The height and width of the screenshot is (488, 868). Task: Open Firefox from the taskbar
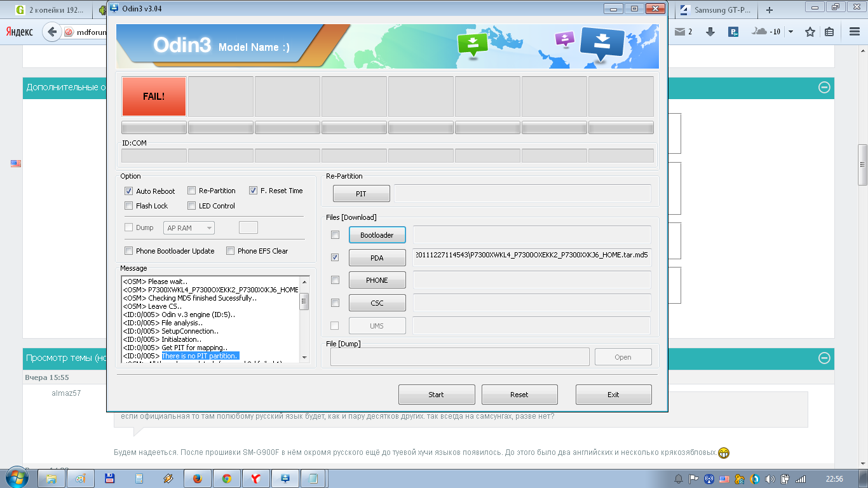click(x=197, y=478)
